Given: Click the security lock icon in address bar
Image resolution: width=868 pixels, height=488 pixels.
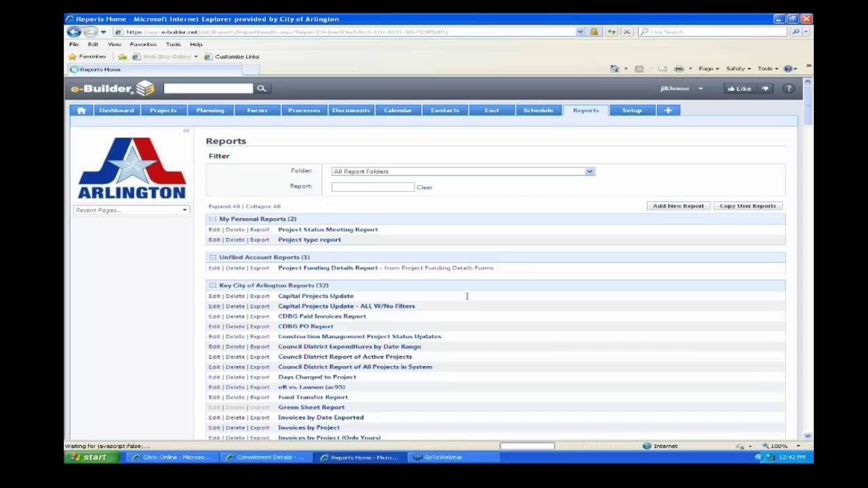Looking at the screenshot, I should click(594, 32).
